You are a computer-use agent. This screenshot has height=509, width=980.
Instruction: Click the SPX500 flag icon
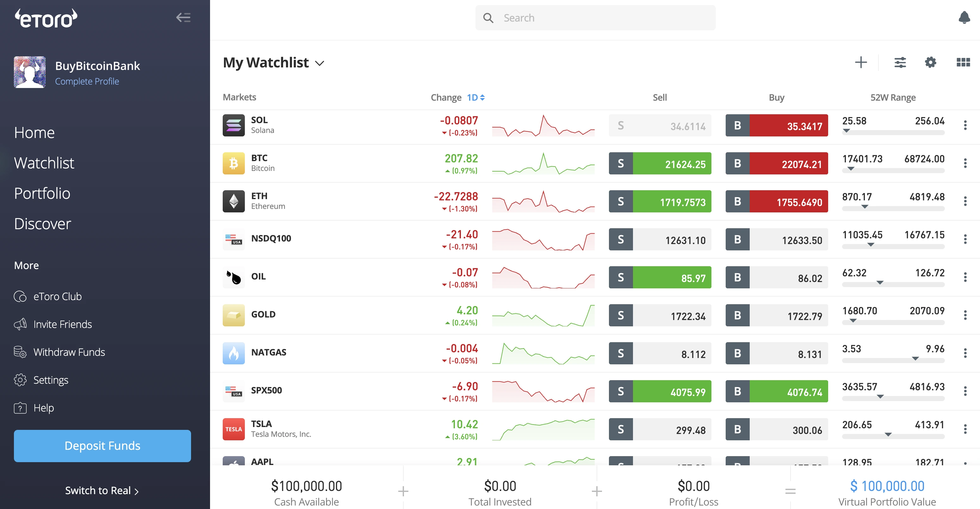[x=233, y=391]
